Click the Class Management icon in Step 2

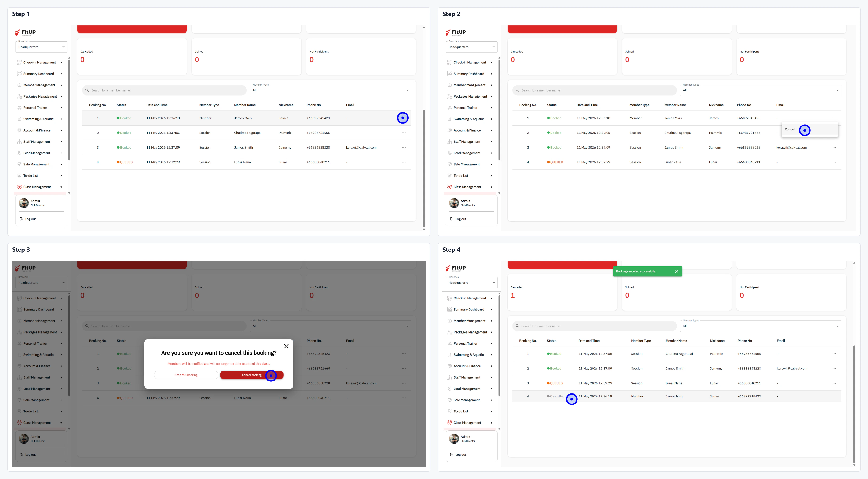(449, 187)
